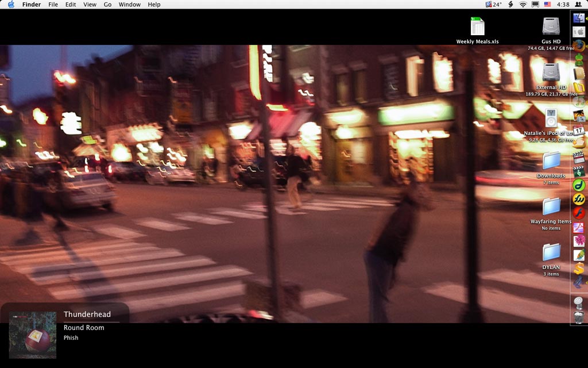The width and height of the screenshot is (588, 368).
Task: Click the Phish artist name
Action: point(71,338)
